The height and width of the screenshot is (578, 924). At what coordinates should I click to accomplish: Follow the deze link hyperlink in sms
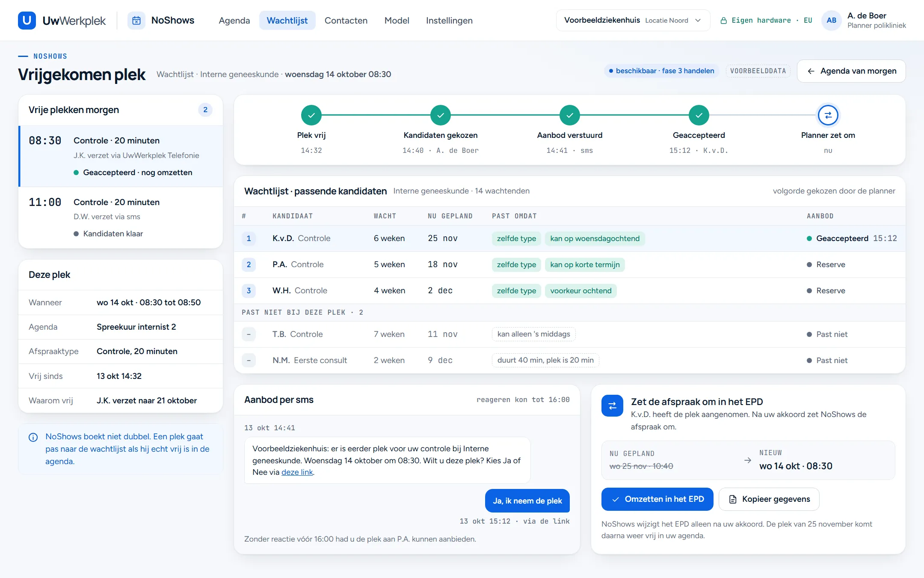click(297, 472)
